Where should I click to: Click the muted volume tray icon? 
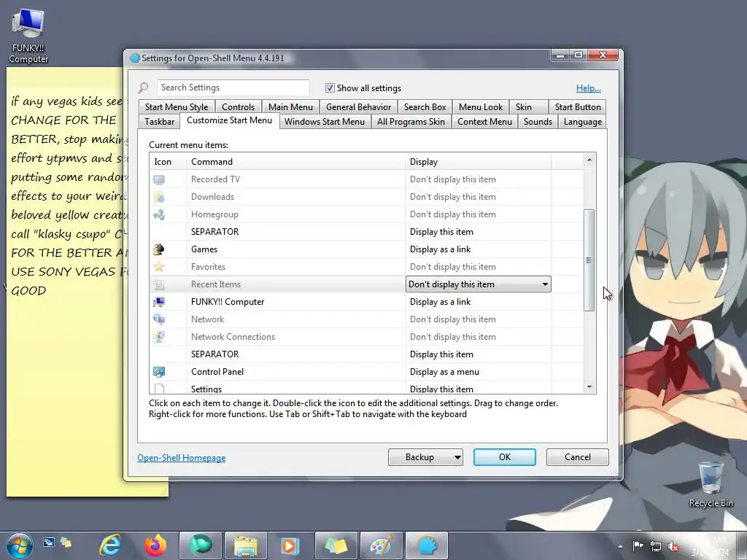point(673,546)
